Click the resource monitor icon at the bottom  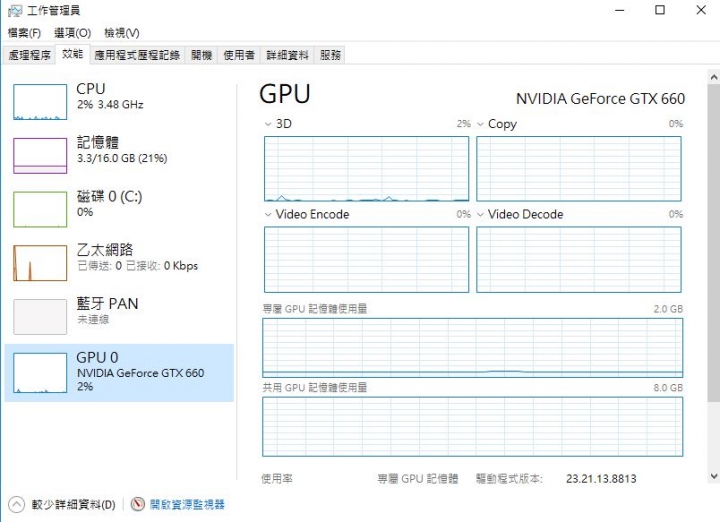[138, 504]
